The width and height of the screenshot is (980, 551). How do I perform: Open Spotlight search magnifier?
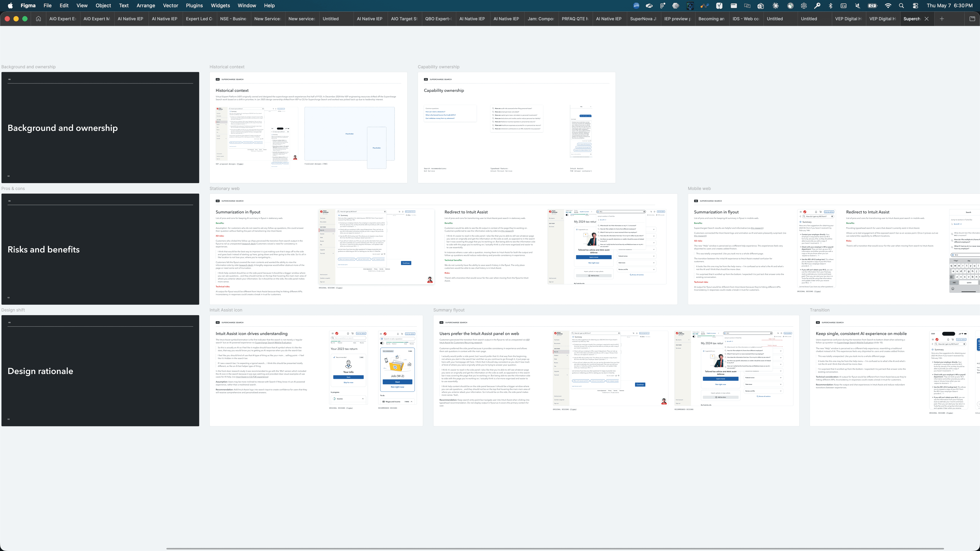[x=901, y=6]
